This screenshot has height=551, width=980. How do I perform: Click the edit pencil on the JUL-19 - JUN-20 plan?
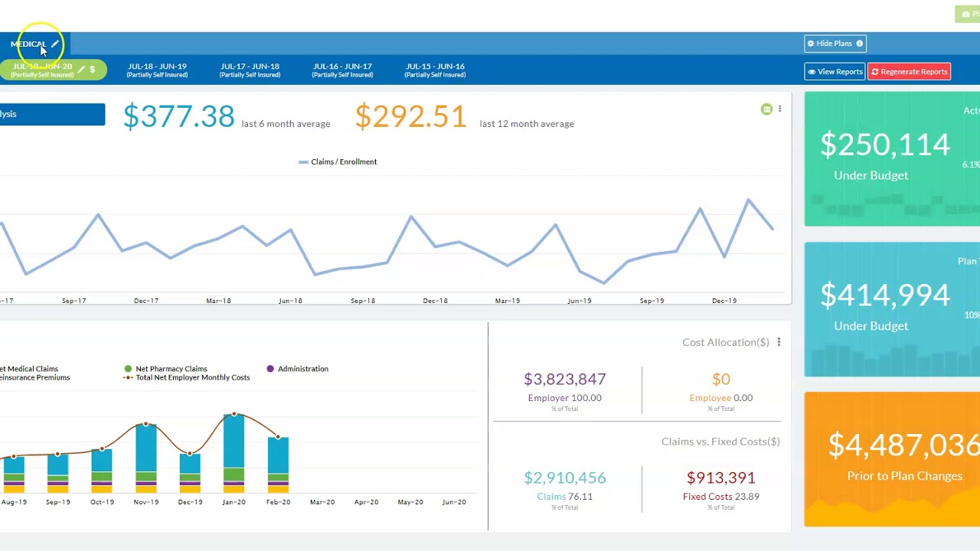click(82, 70)
